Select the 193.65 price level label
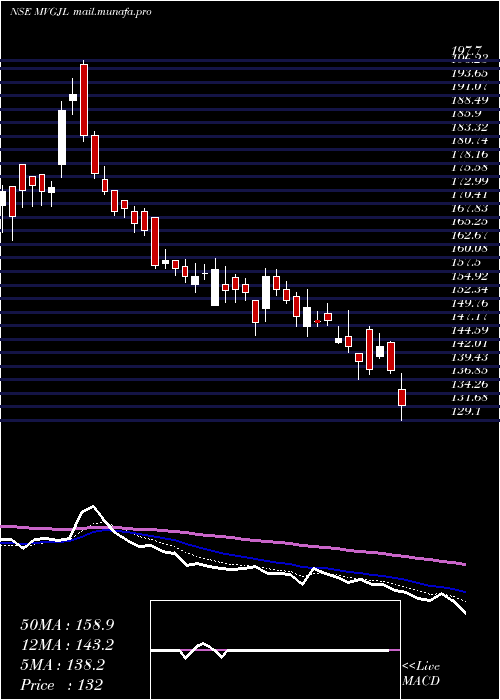Image resolution: width=500 pixels, height=700 pixels. pos(469,73)
